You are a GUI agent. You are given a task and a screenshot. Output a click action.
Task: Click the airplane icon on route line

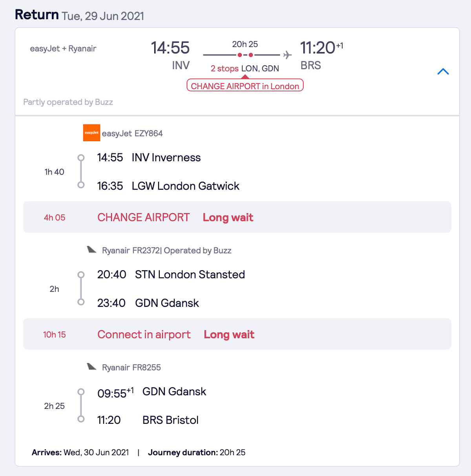[288, 55]
